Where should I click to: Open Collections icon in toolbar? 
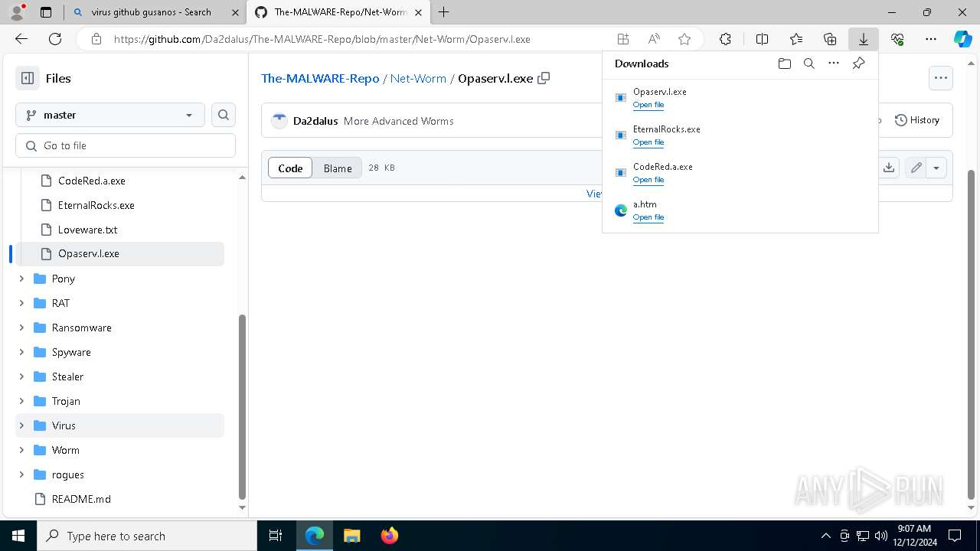(830, 39)
